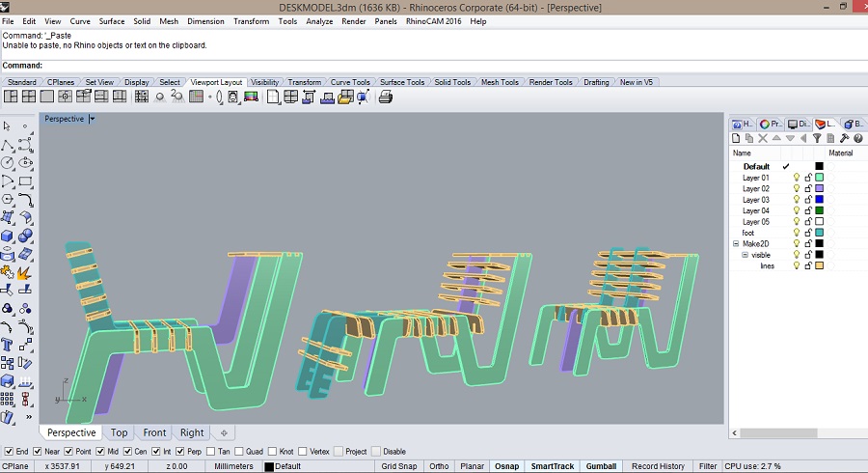Viewport: 868px width, 473px height.
Task: Open the Surface menu
Action: pos(111,21)
